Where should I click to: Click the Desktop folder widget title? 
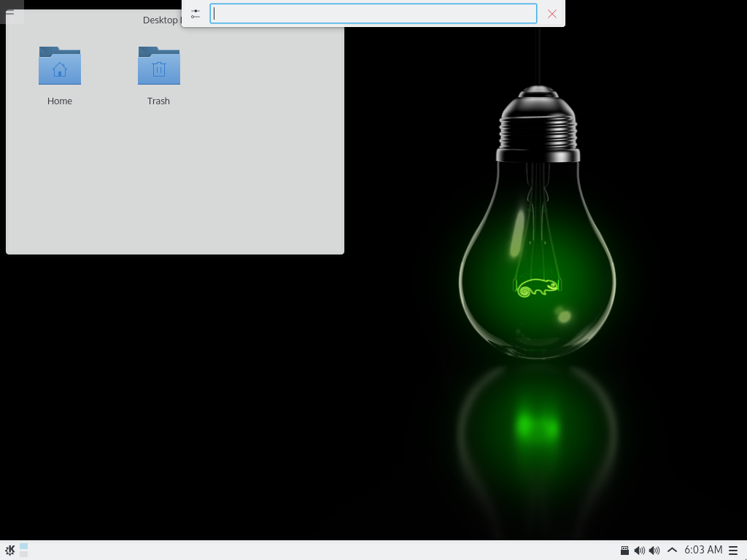click(x=160, y=20)
